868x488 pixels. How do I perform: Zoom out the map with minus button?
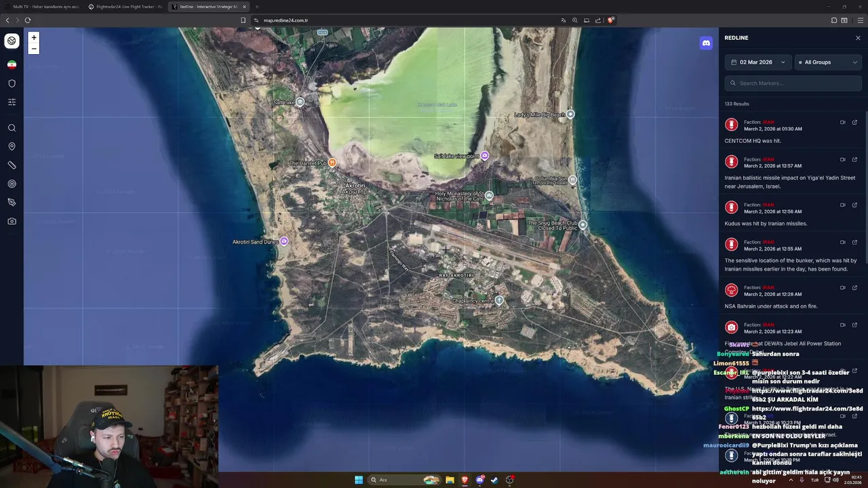pos(34,49)
